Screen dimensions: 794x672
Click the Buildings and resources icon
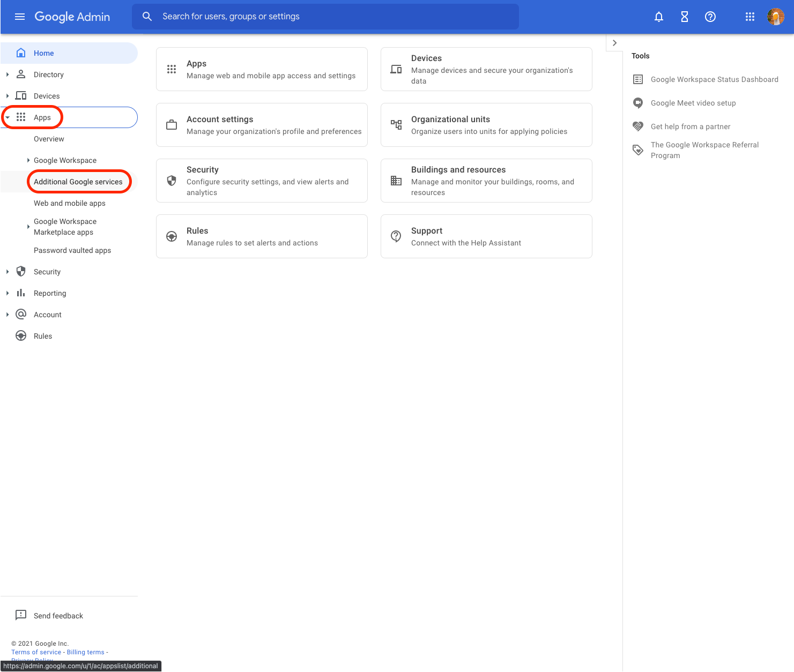[x=396, y=181]
